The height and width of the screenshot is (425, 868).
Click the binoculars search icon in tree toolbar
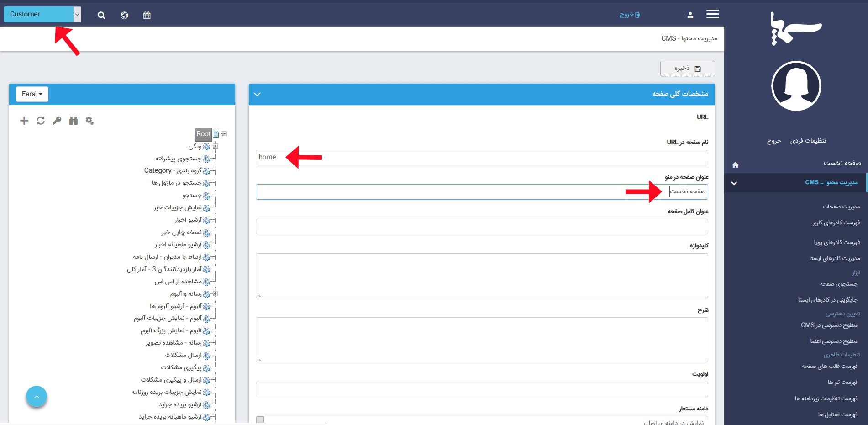point(74,121)
